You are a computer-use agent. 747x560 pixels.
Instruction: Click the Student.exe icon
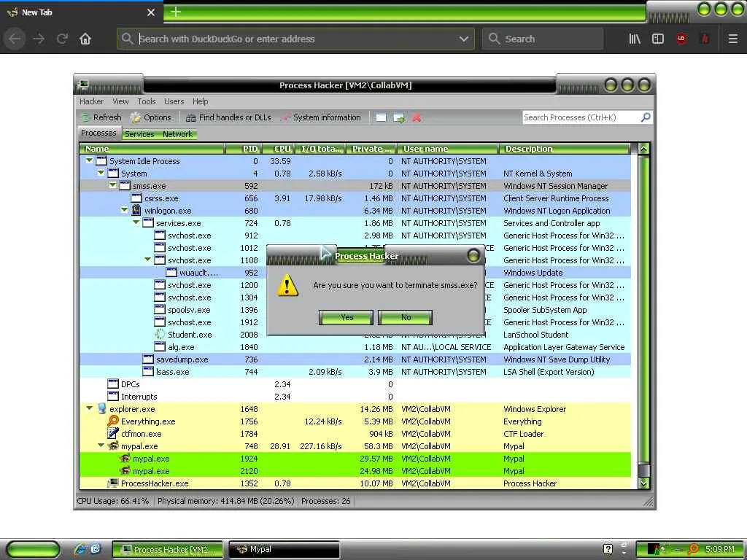point(160,334)
